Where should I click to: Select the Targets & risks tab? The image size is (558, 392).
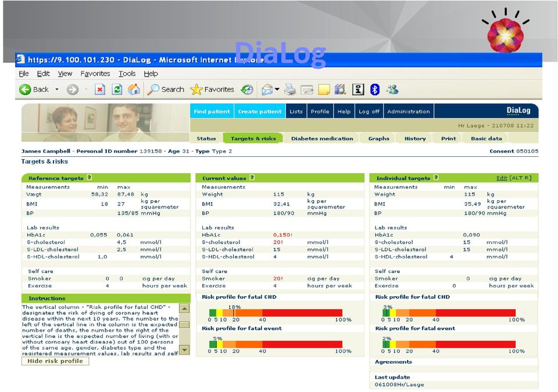tap(253, 138)
